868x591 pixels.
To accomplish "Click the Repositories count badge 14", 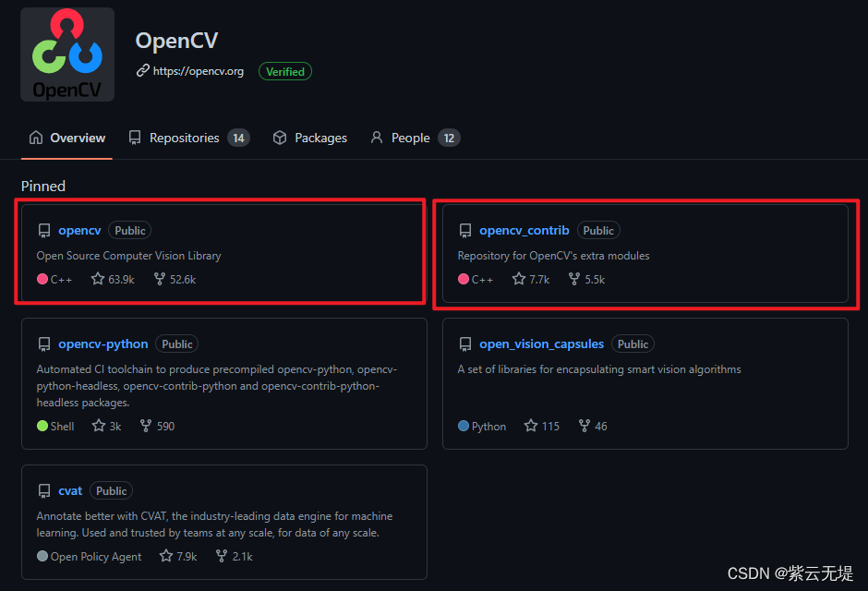I will click(x=238, y=138).
